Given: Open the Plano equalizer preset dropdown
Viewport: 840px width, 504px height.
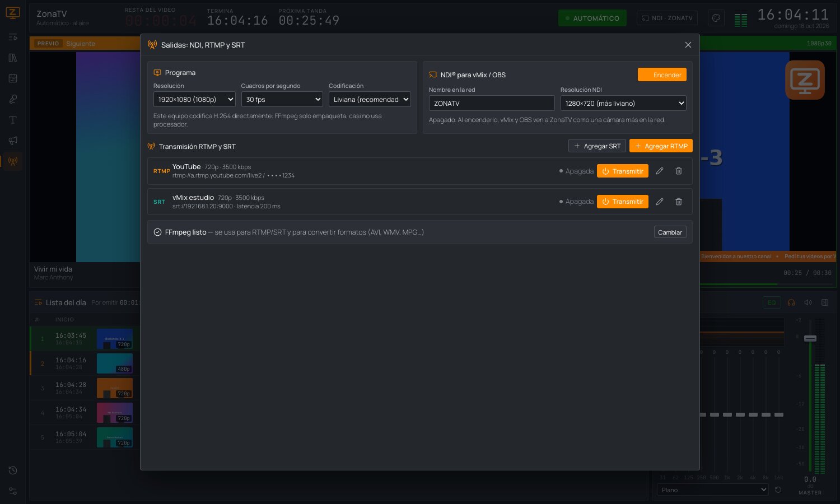Looking at the screenshot, I should click(712, 489).
